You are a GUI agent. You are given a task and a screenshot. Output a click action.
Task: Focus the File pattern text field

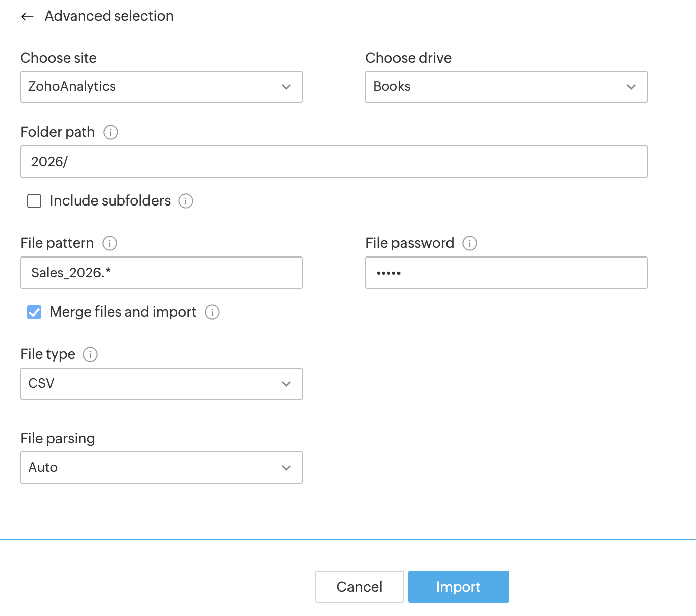click(x=161, y=273)
